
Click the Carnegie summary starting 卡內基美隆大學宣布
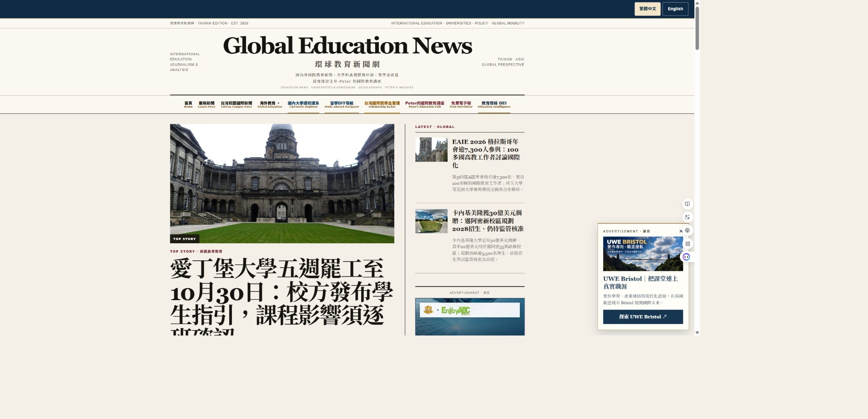487,250
